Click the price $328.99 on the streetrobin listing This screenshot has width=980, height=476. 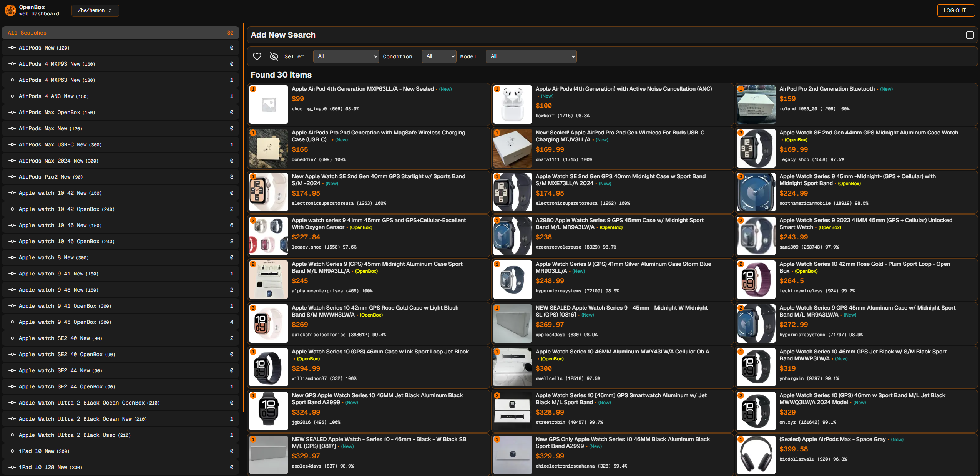point(550,412)
